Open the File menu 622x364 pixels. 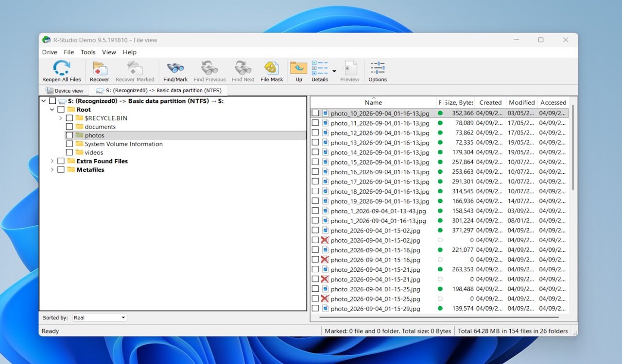coord(69,52)
